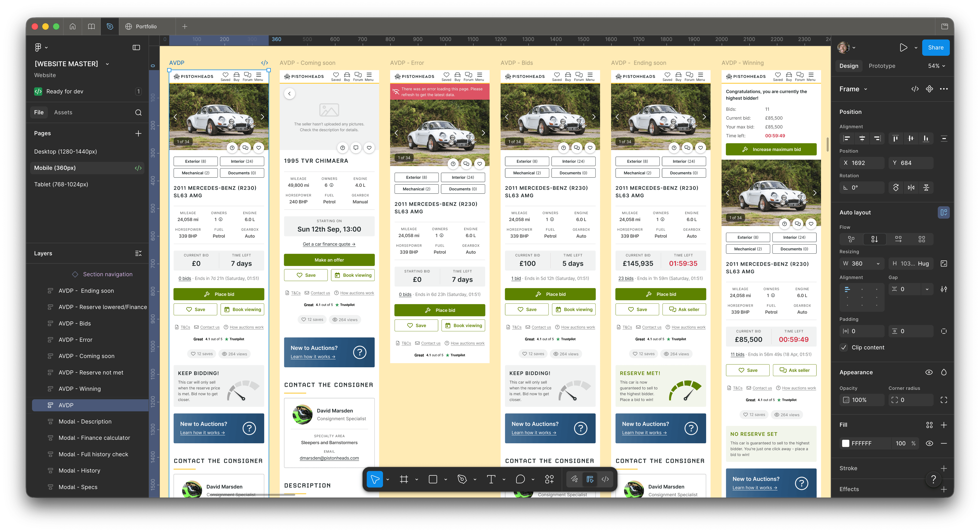Open the Frame type dropdown in the Design panel
This screenshot has height=532, width=980.
(x=853, y=89)
